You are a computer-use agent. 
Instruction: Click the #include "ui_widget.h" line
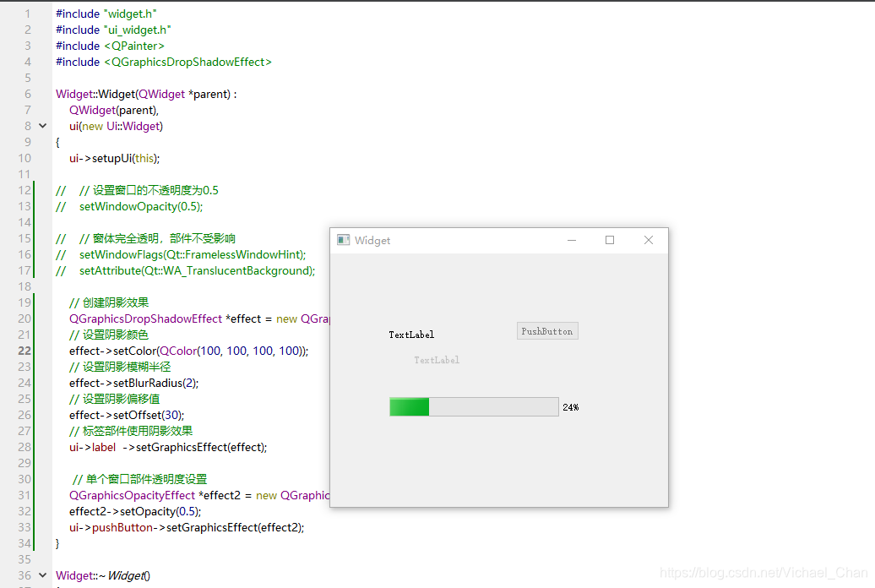pyautogui.click(x=113, y=30)
